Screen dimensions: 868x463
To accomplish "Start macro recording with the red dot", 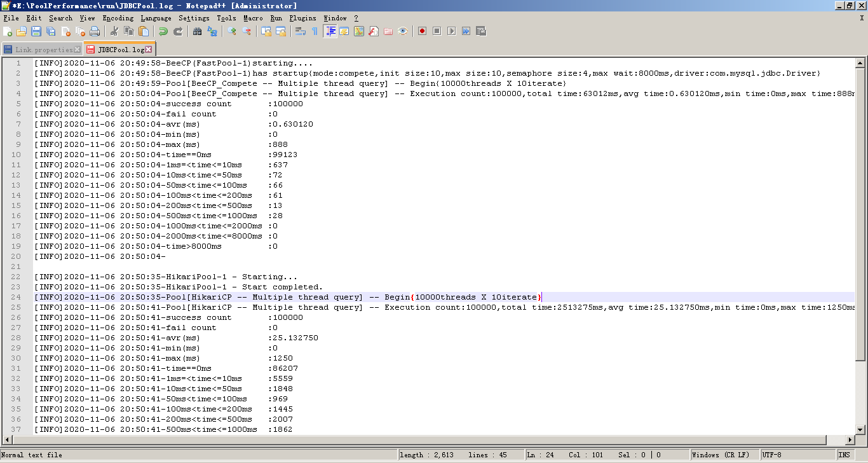I will click(422, 31).
